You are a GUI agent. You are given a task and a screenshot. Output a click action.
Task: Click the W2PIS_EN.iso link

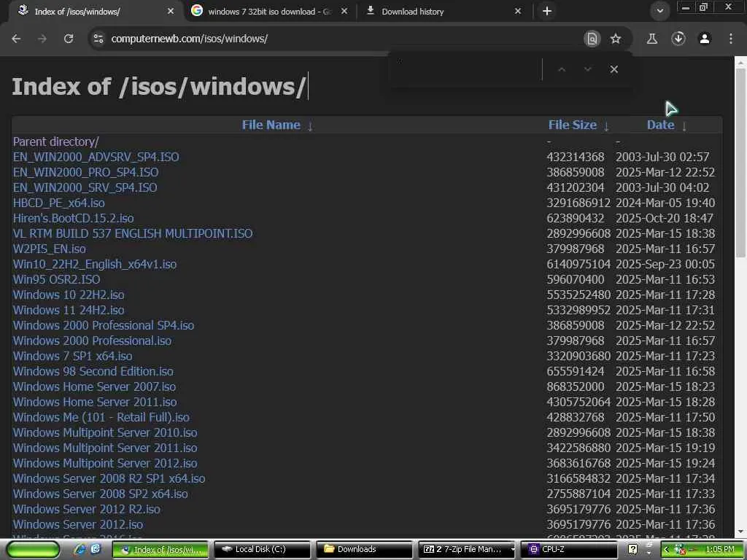[x=50, y=249]
